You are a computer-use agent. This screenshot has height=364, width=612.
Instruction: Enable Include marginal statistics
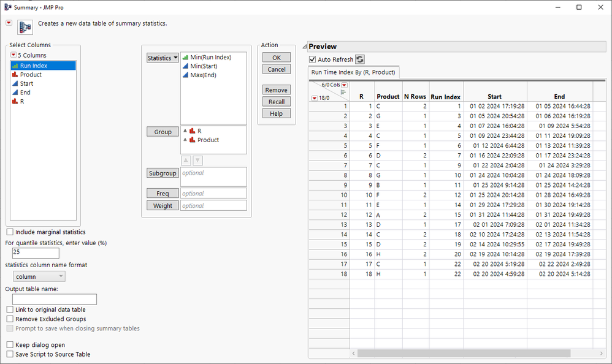coord(10,232)
